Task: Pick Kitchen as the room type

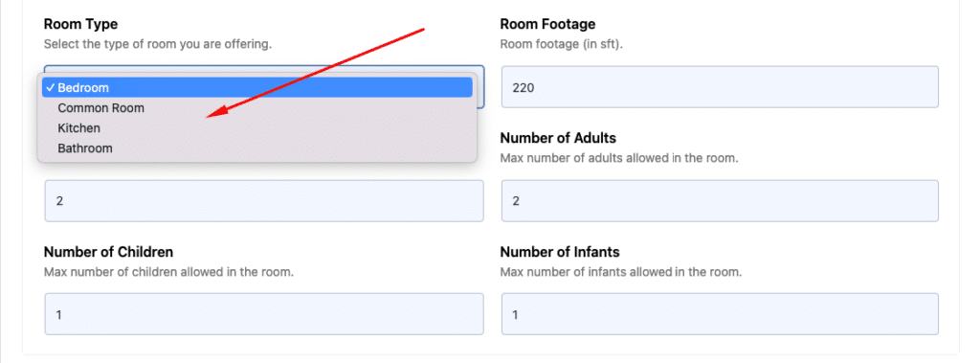Action: (x=256, y=127)
